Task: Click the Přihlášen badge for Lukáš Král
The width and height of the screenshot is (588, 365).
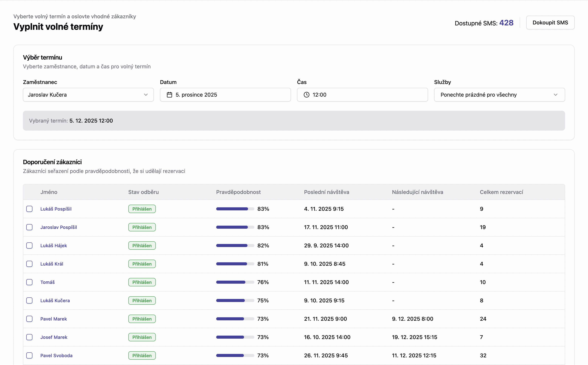Action: click(x=142, y=264)
